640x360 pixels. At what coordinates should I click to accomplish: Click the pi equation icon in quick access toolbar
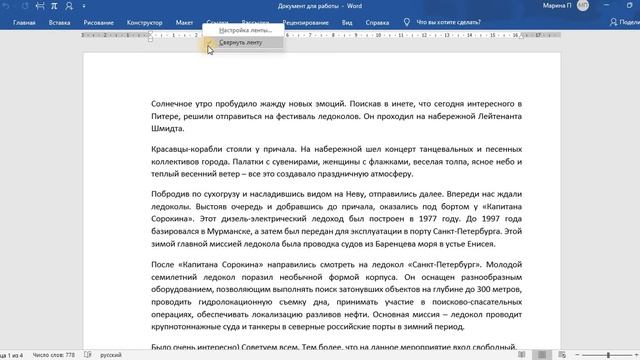pyautogui.click(x=54, y=6)
